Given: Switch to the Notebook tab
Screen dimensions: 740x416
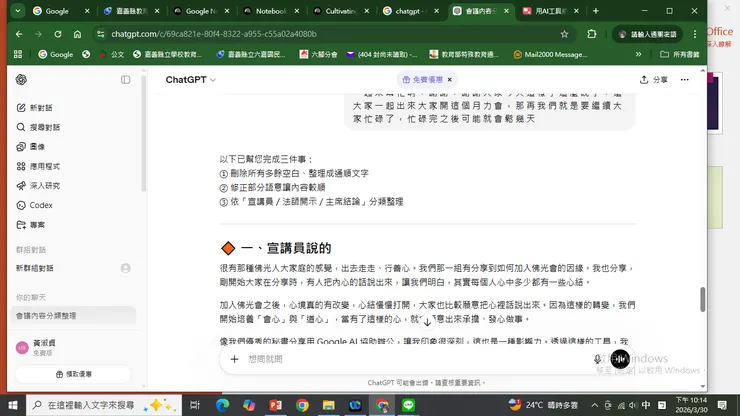Looking at the screenshot, I should (x=271, y=11).
